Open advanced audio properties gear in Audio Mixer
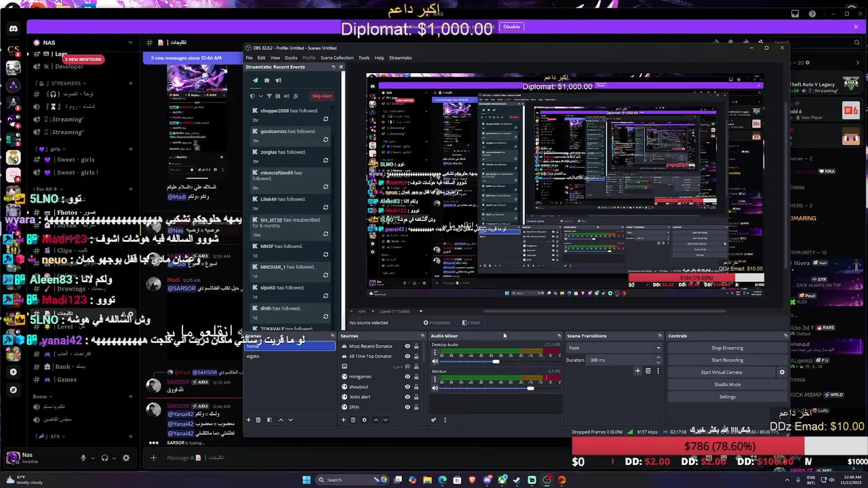Image resolution: width=868 pixels, height=488 pixels. click(433, 420)
